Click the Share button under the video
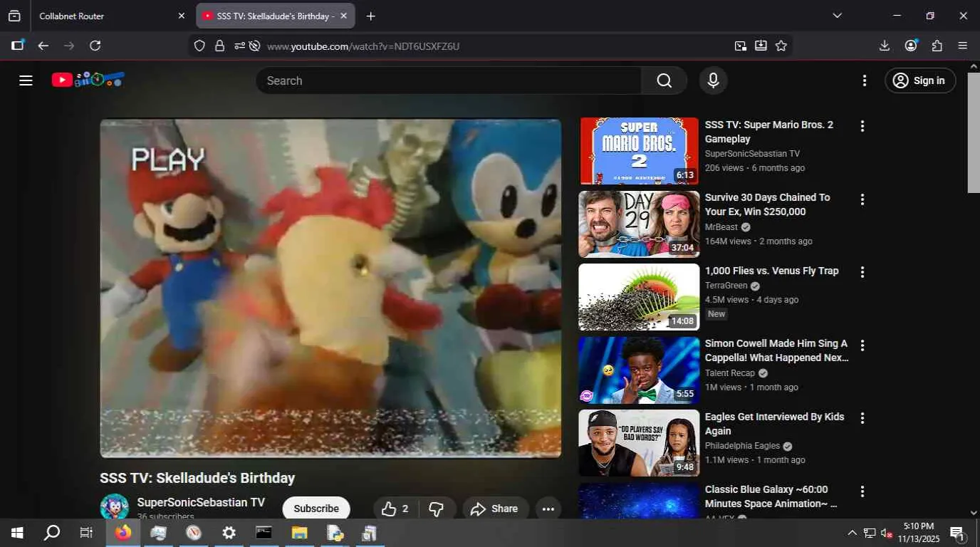This screenshot has width=980, height=547. click(x=495, y=509)
